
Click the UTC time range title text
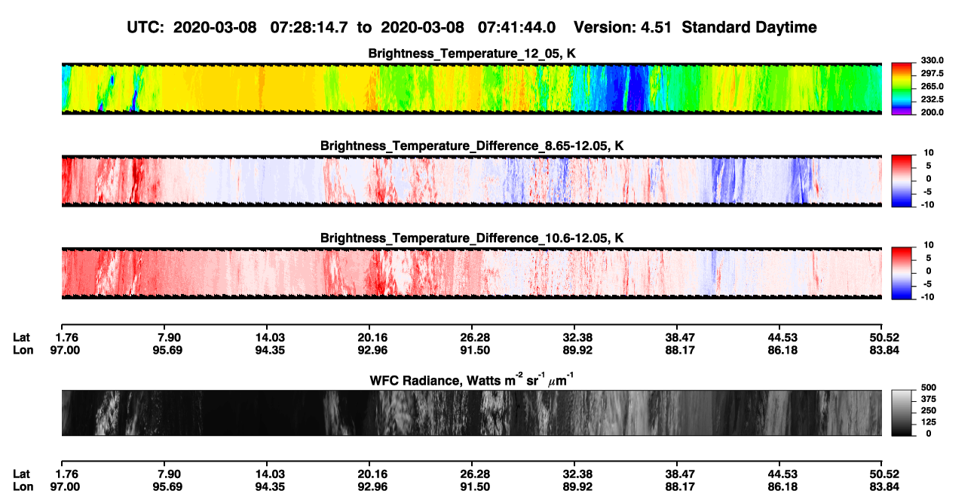(x=343, y=27)
